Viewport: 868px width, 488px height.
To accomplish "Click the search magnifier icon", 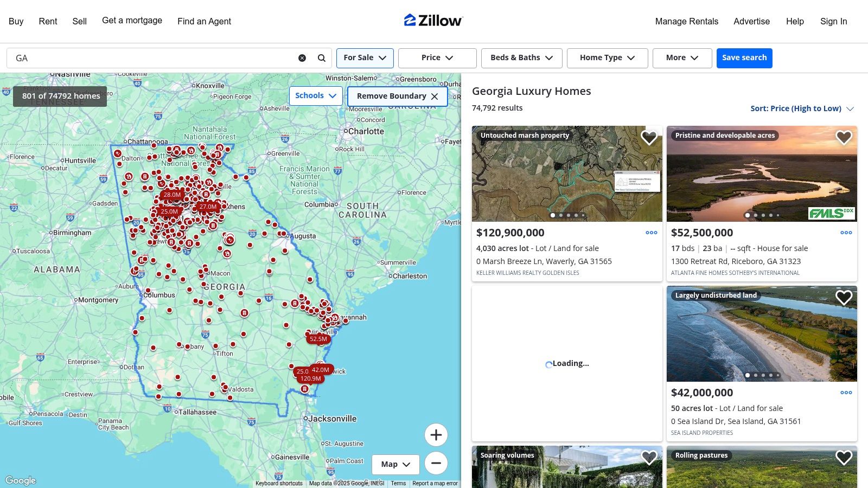I will [322, 58].
